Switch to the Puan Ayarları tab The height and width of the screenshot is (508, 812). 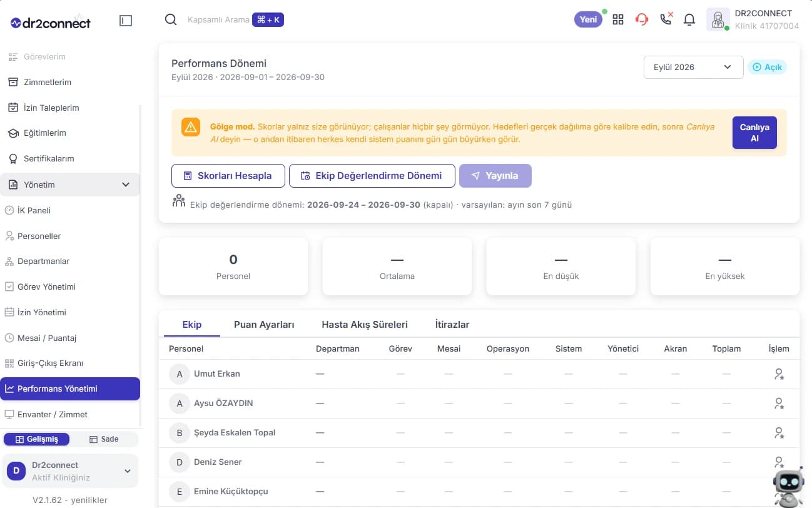click(264, 325)
